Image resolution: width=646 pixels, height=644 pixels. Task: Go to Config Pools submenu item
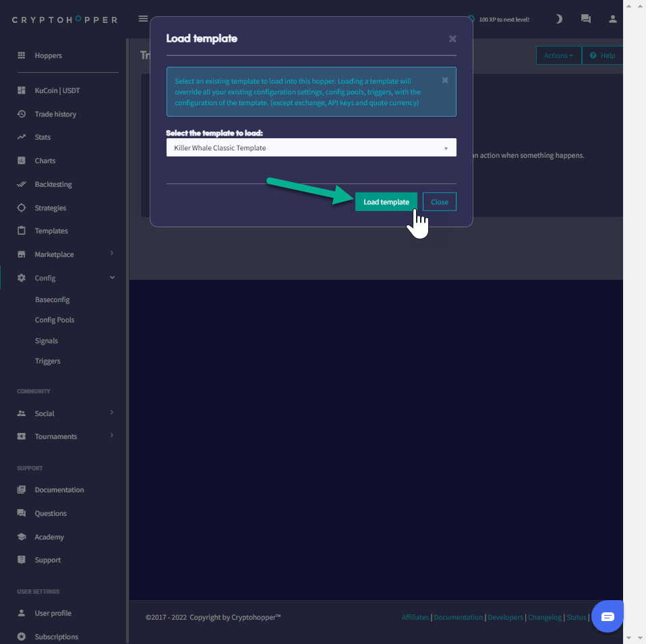55,320
